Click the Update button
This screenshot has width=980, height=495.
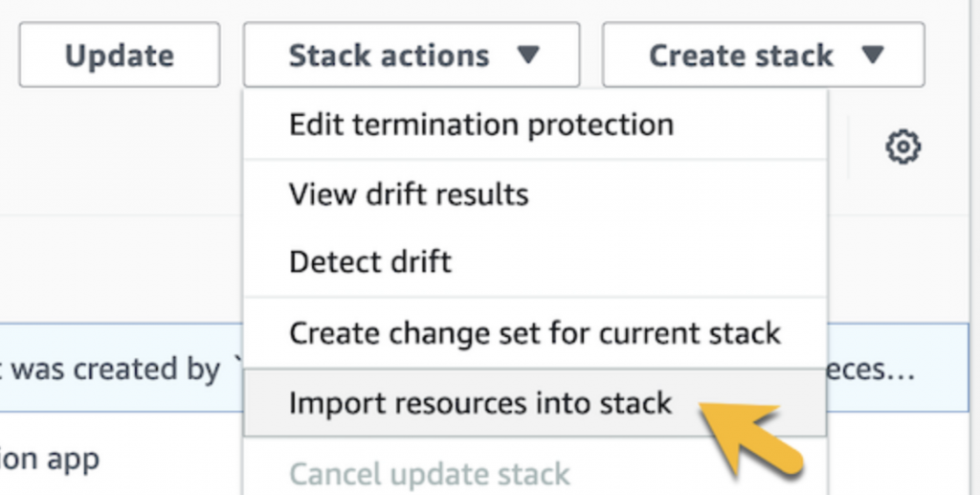(119, 56)
